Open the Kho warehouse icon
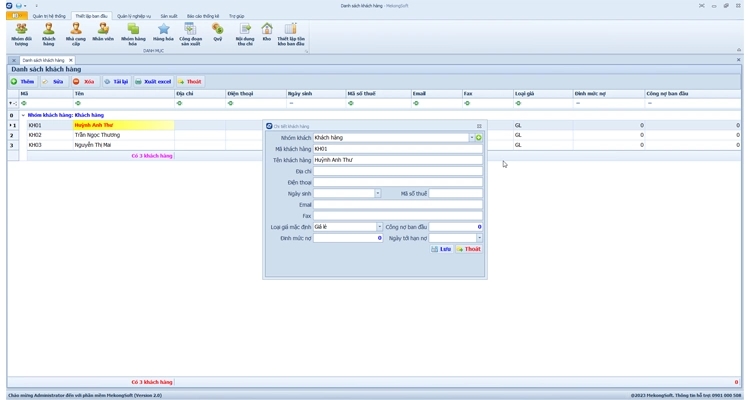The image size is (750, 400). [267, 32]
